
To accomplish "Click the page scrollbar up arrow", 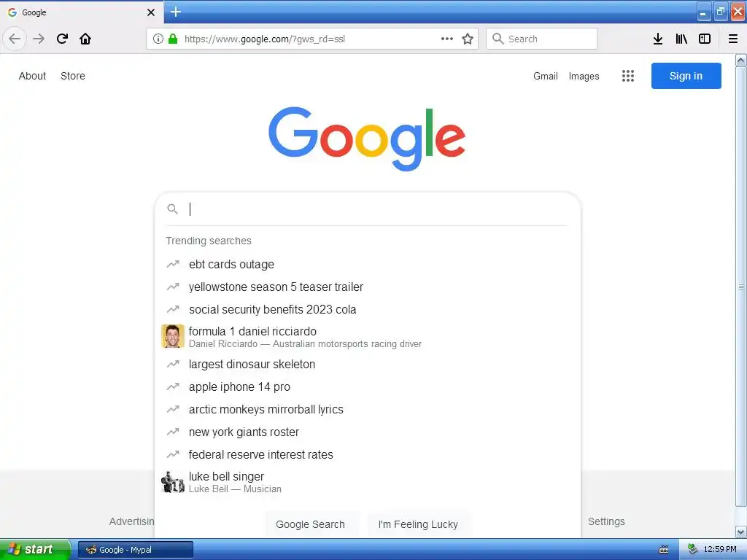I will [x=741, y=60].
